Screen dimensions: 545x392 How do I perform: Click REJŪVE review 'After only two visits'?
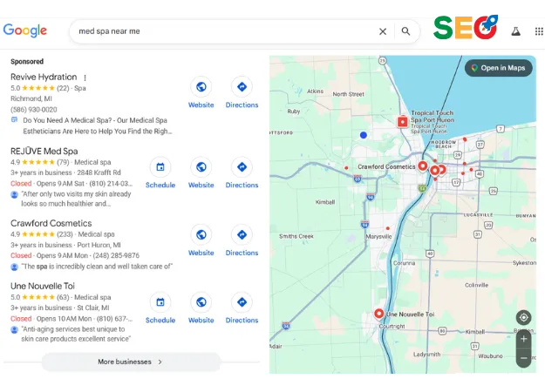click(76, 199)
